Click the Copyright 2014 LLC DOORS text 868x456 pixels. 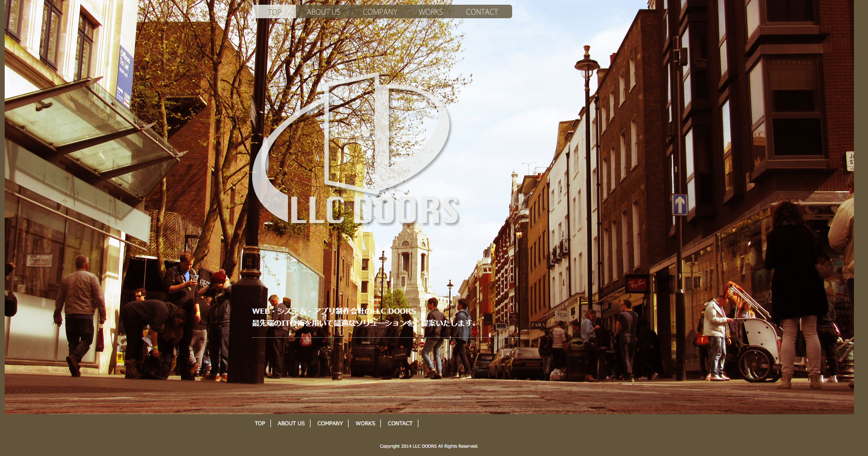(x=429, y=446)
